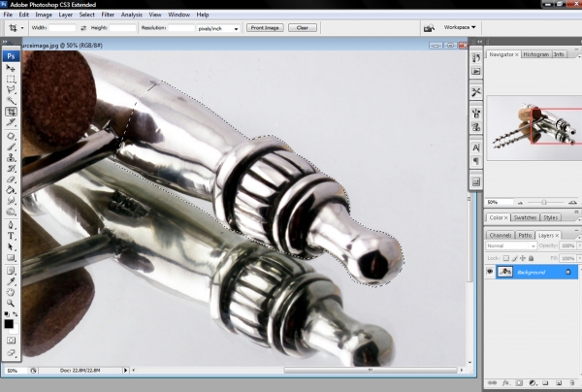Expand the collapsed panel dock icons

[479, 42]
